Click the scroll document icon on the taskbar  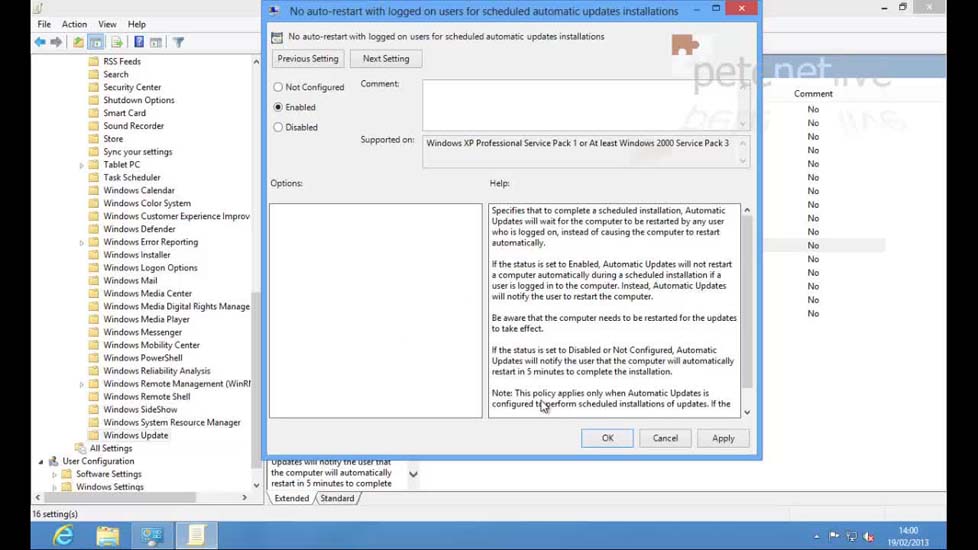click(196, 536)
